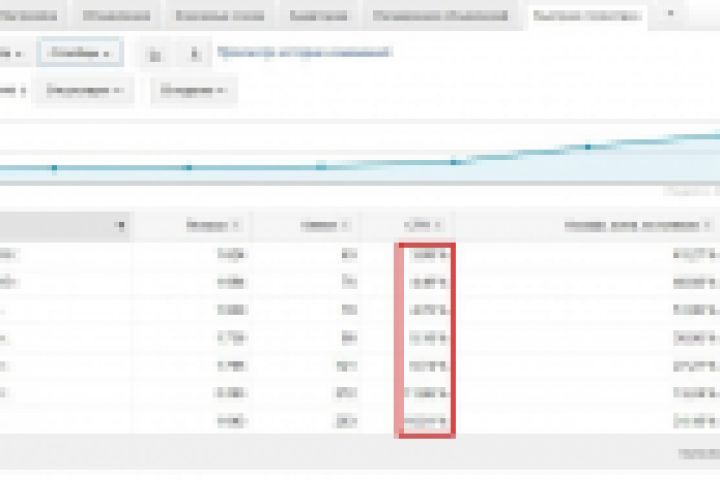720x480 pixels.
Task: Select the currently active white tab
Action: pyautogui.click(x=587, y=17)
